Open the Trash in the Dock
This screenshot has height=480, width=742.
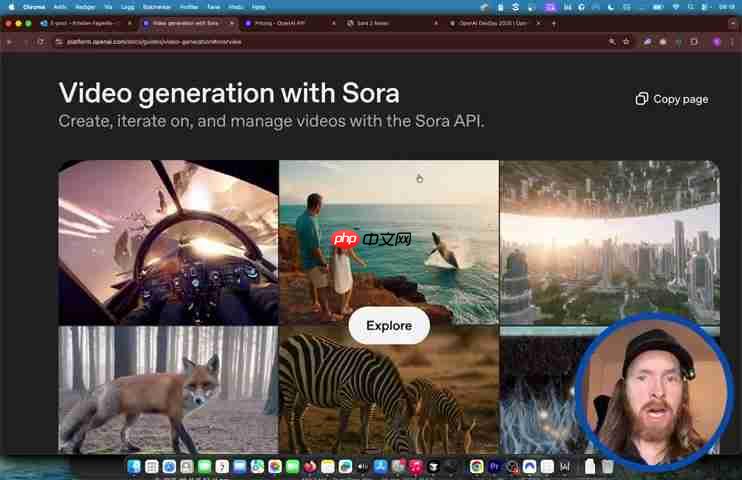click(x=608, y=467)
